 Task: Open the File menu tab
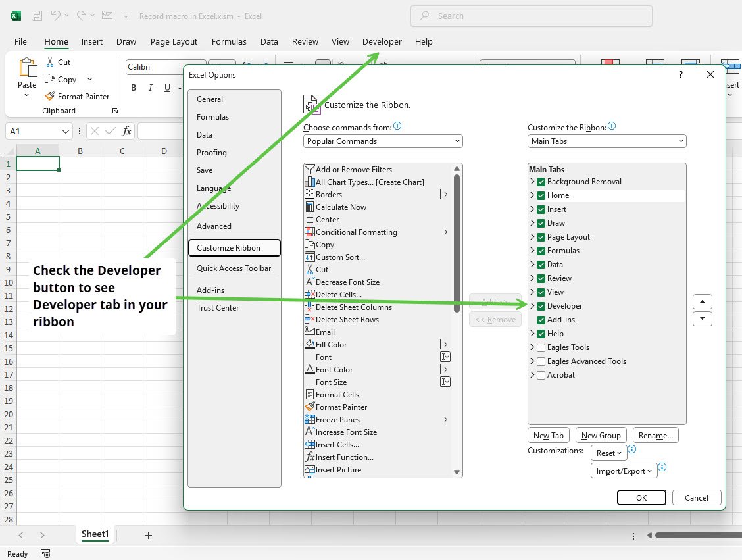click(x=20, y=41)
